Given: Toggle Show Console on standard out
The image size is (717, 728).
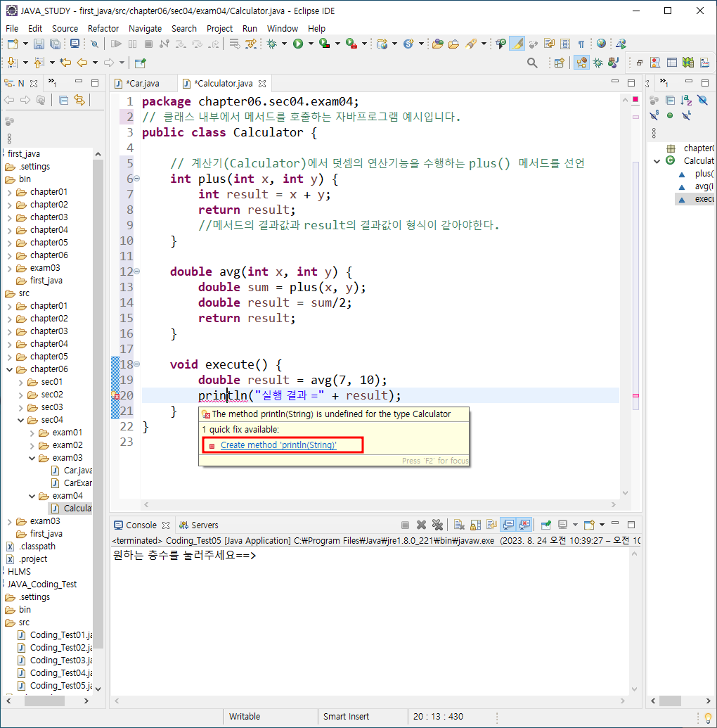Looking at the screenshot, I should coord(509,525).
